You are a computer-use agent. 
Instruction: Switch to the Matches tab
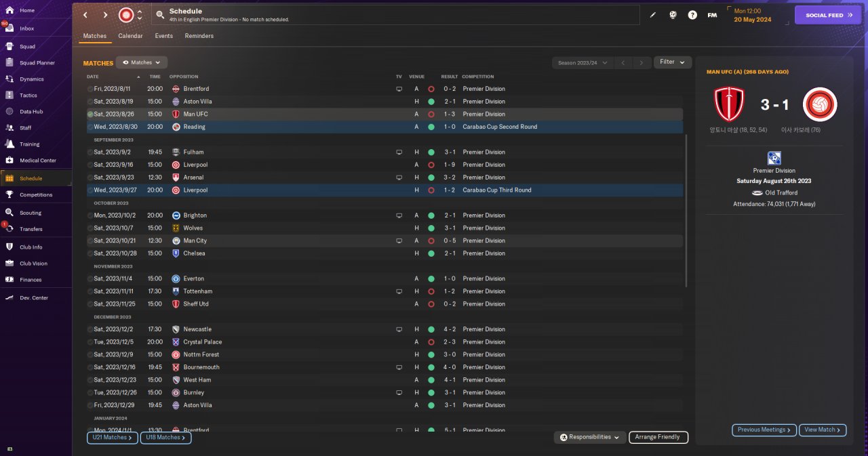coord(95,36)
